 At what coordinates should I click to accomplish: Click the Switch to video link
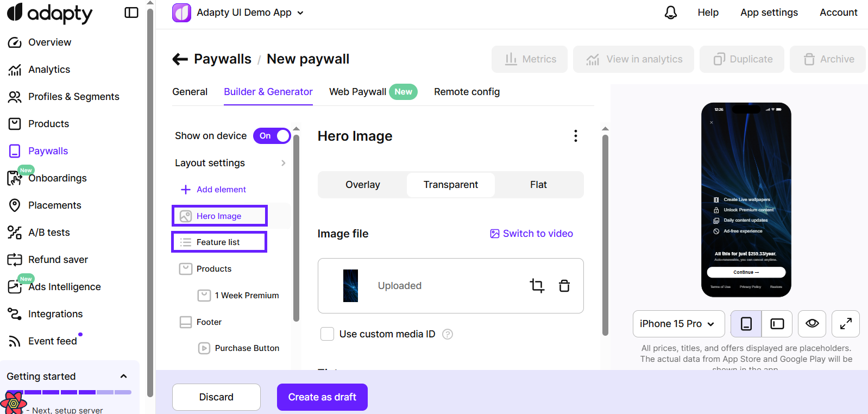(x=531, y=234)
